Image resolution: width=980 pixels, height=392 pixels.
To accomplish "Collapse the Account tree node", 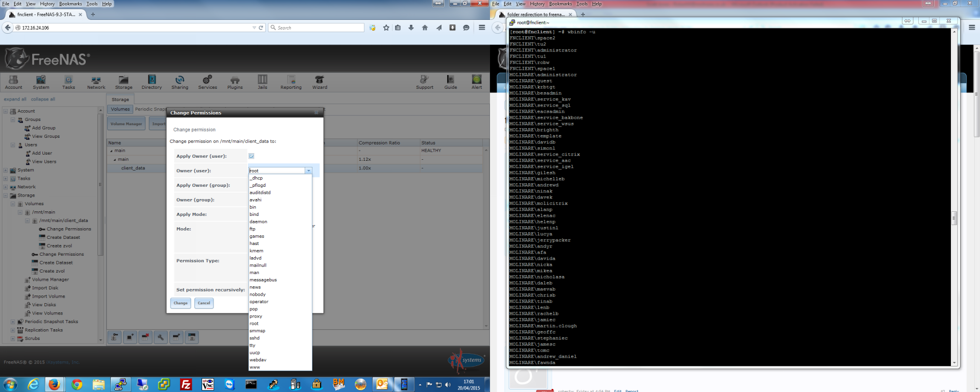I will click(x=6, y=111).
